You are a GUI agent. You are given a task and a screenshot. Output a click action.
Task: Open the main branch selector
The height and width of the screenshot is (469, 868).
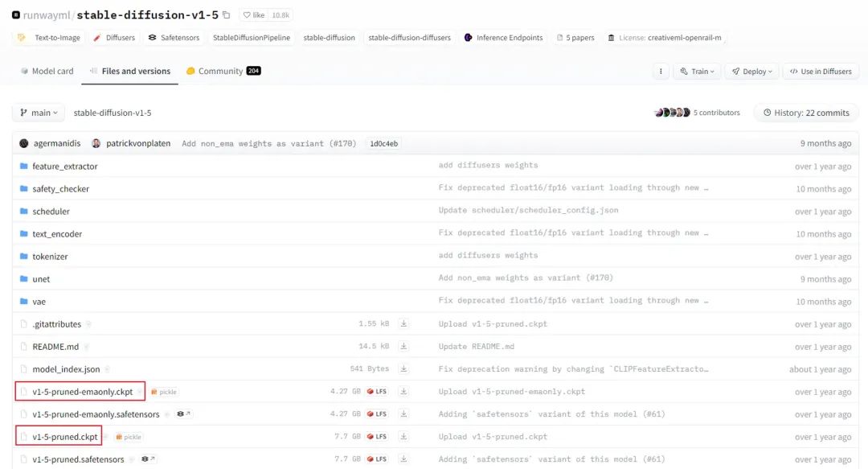pyautogui.click(x=38, y=113)
